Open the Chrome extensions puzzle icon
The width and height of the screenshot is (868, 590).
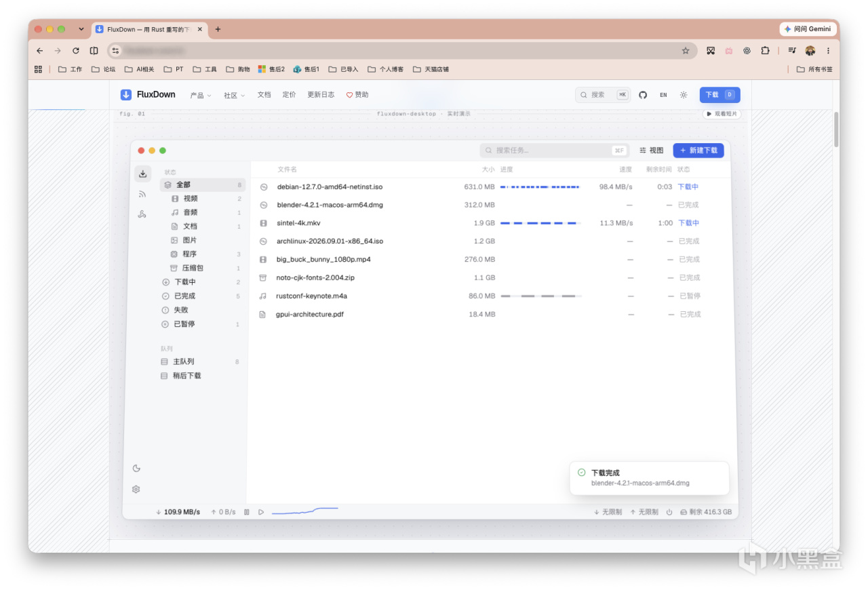(765, 50)
